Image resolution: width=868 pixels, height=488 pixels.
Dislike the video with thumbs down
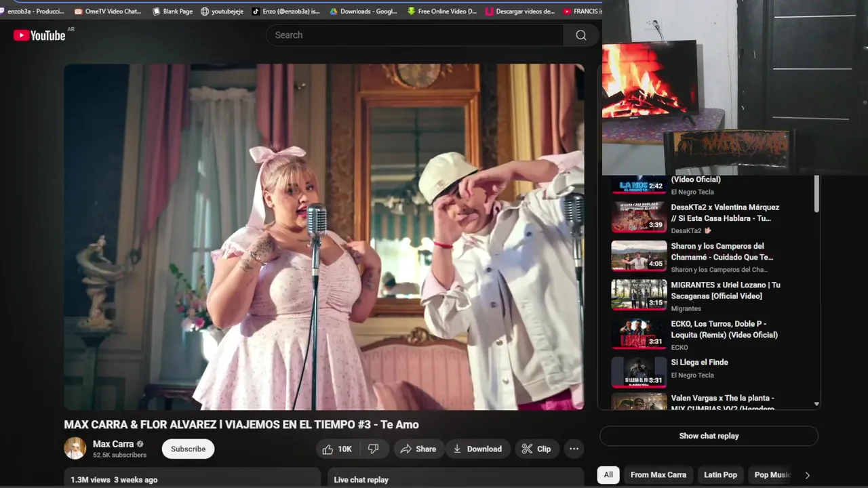point(373,449)
